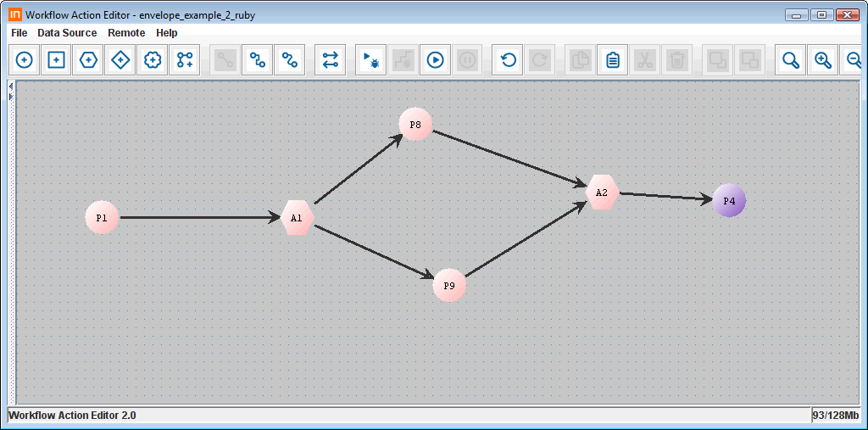Click the disabled send to back icon
The width and height of the screenshot is (868, 430).
tap(749, 60)
